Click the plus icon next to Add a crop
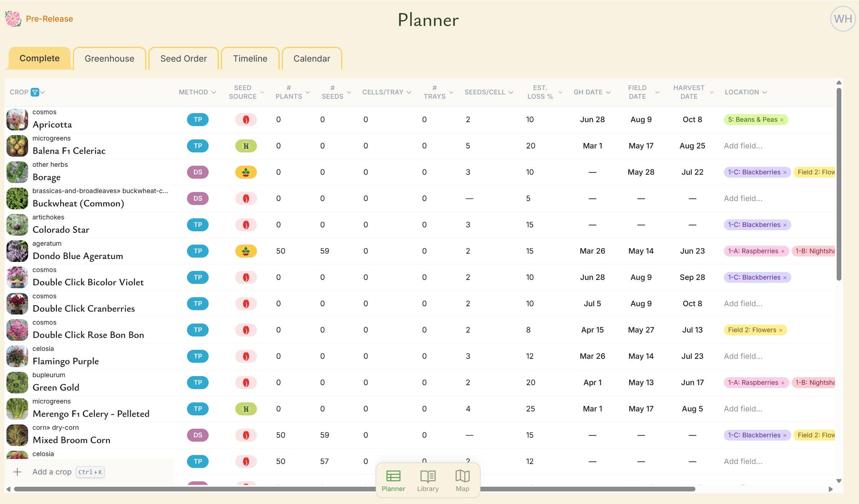This screenshot has width=859, height=504. 17,472
